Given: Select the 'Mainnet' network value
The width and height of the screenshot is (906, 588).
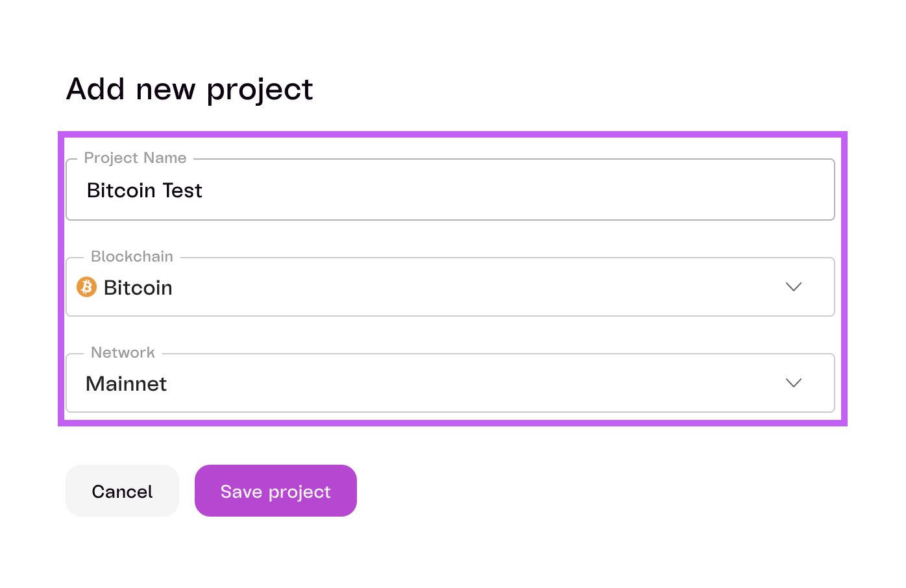Looking at the screenshot, I should coord(127,384).
